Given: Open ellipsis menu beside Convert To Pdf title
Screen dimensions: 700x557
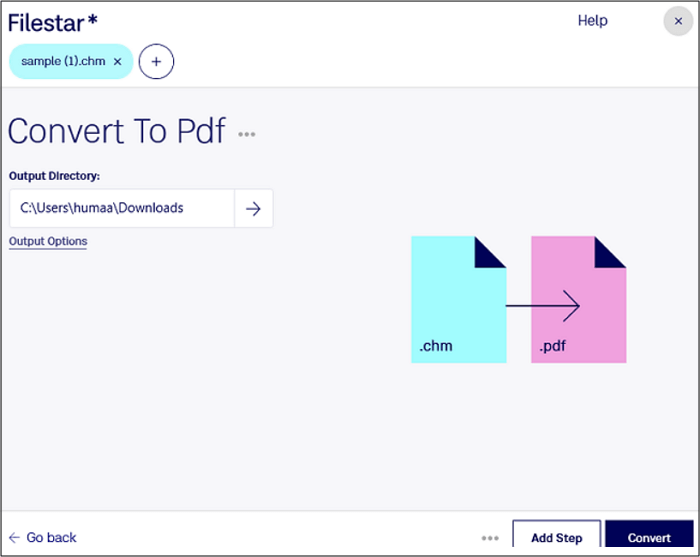Looking at the screenshot, I should (x=246, y=134).
